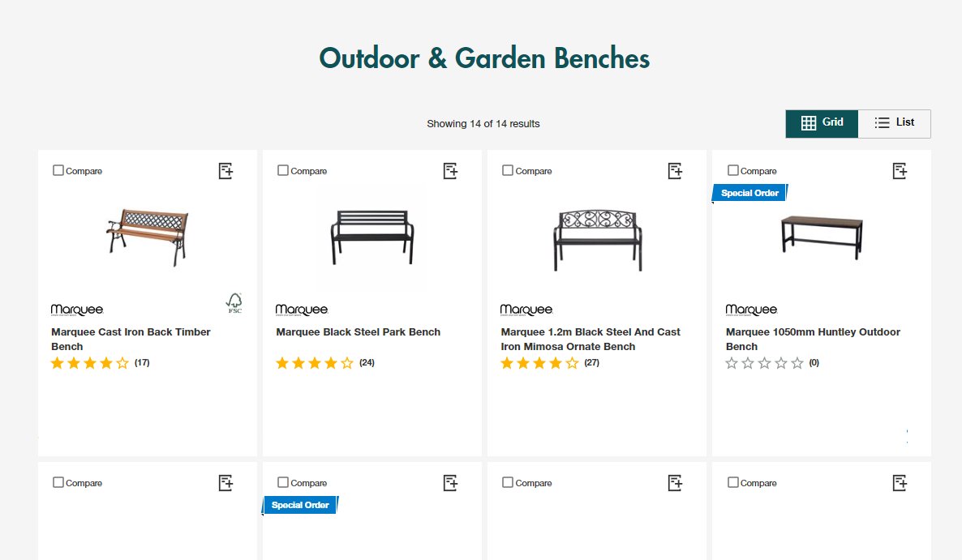The image size is (962, 560).
Task: Open Marquee 1050mm Huntley Outdoor Bench link
Action: 813,339
